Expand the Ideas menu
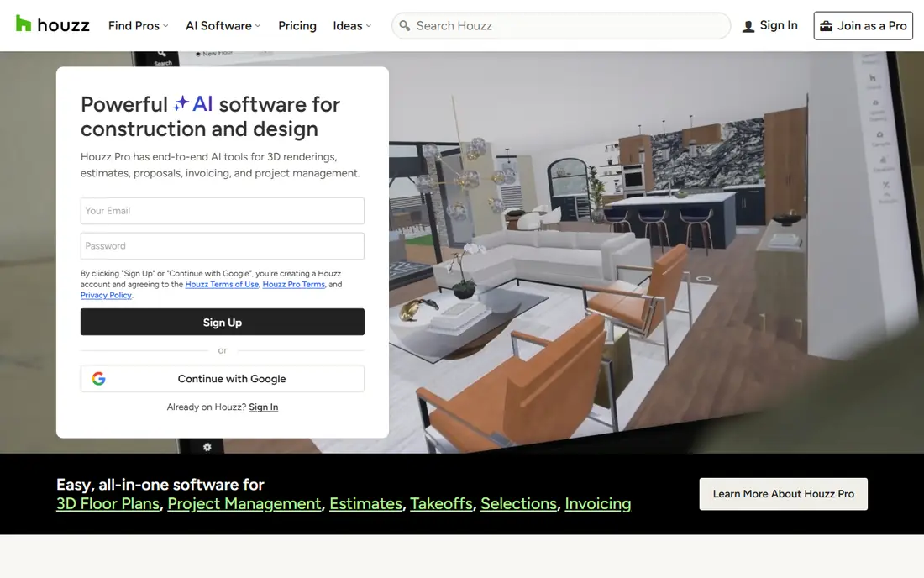This screenshot has width=924, height=578. point(353,26)
